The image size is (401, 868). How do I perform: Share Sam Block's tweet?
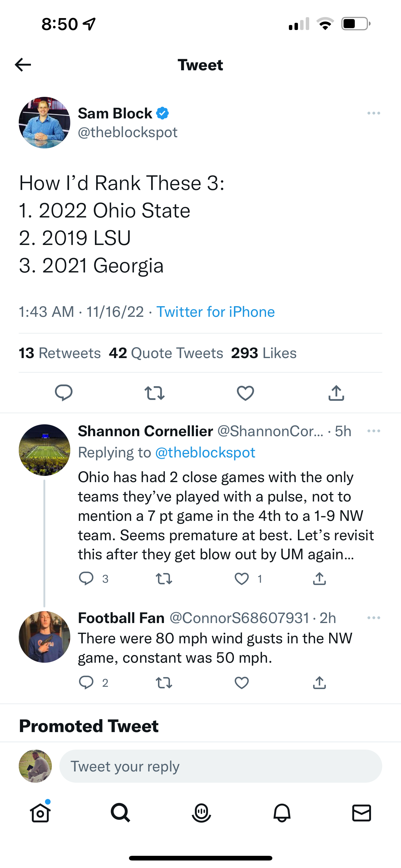(x=336, y=393)
